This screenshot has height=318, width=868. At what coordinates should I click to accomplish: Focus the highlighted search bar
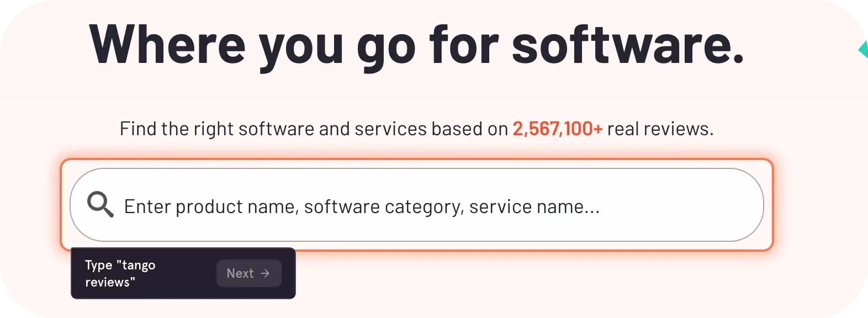387,205
